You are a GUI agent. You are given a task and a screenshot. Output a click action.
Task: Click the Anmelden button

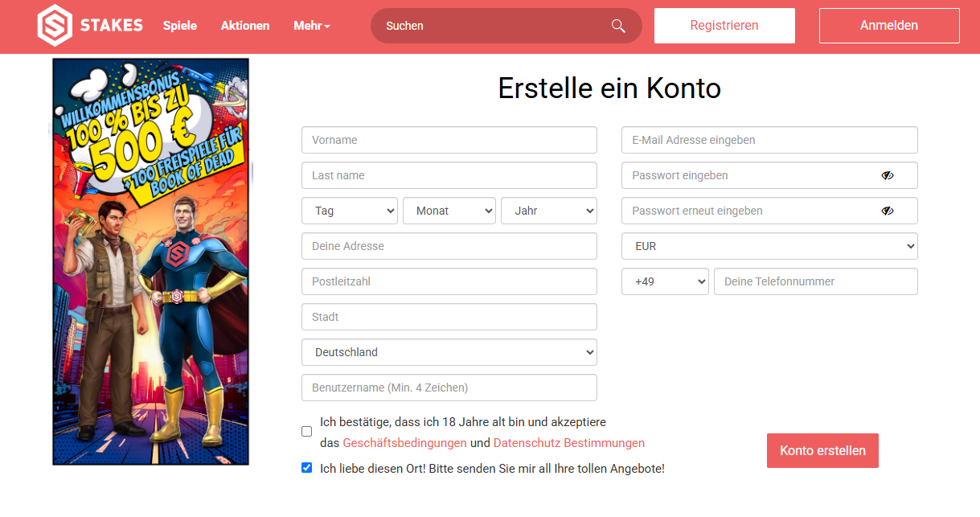pyautogui.click(x=889, y=26)
